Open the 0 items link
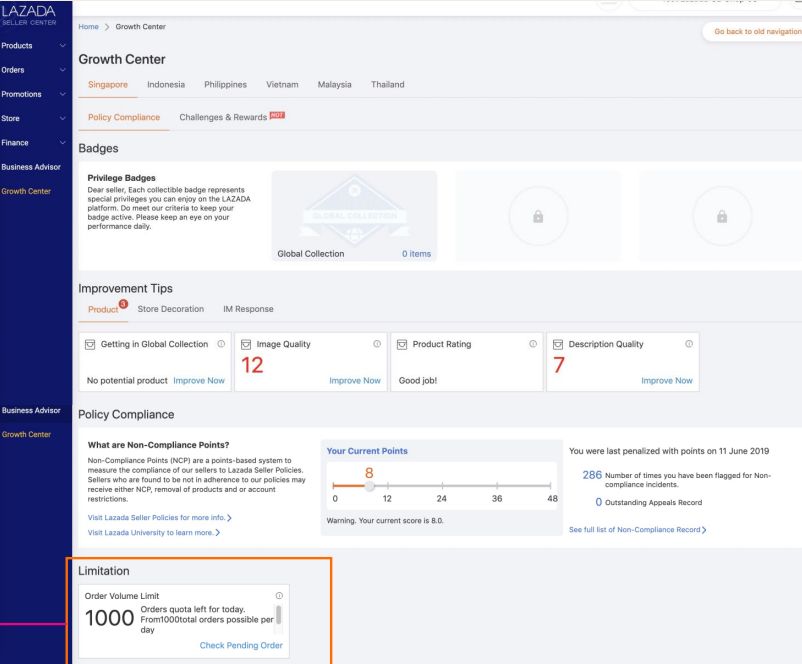This screenshot has width=802, height=664. tap(416, 254)
